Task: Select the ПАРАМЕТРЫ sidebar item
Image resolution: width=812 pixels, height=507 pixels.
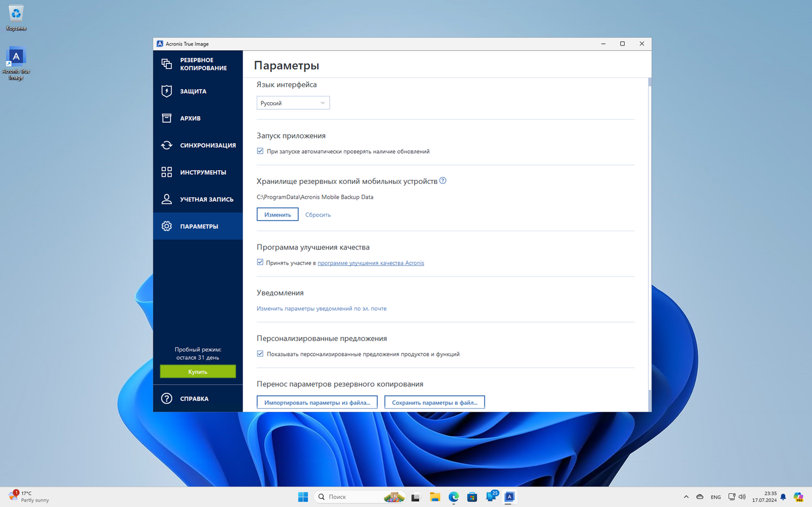Action: click(198, 226)
